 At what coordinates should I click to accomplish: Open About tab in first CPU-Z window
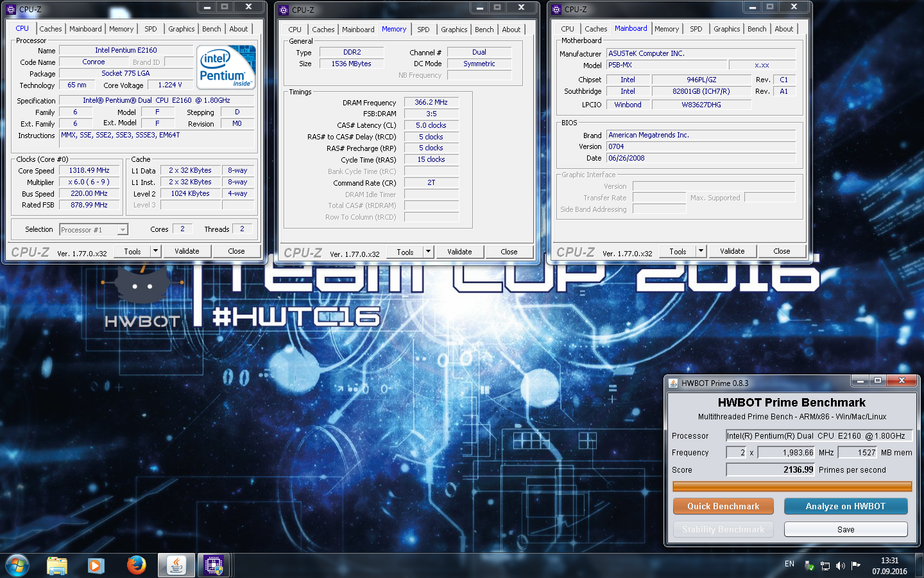(239, 29)
